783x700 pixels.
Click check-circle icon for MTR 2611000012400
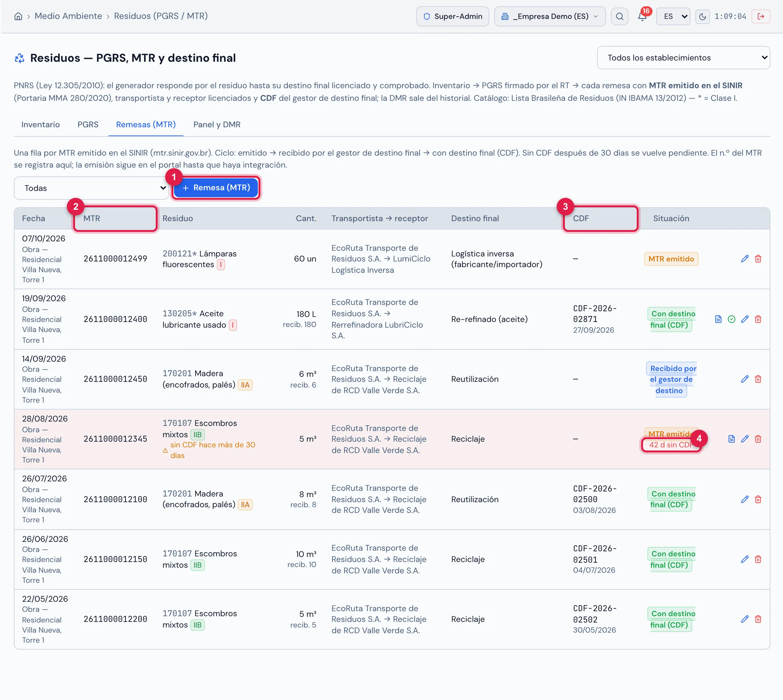click(731, 319)
